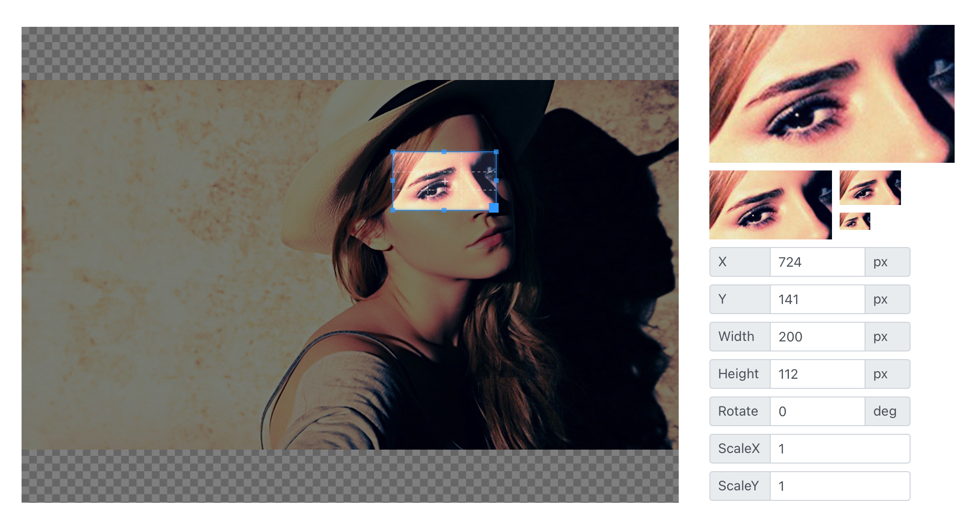Click the 'Rotate' label

click(738, 411)
